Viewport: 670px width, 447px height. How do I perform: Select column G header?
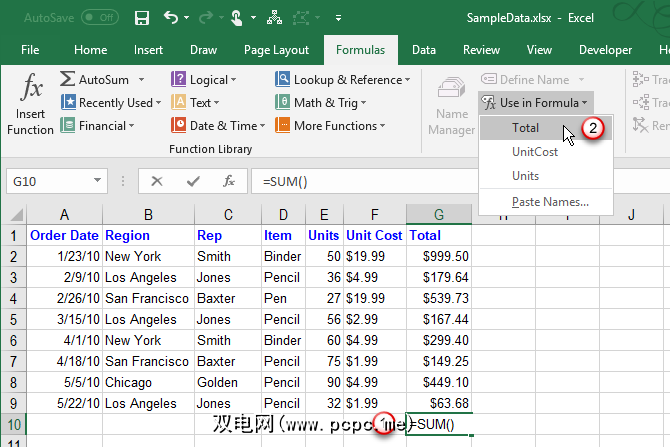[x=439, y=214]
